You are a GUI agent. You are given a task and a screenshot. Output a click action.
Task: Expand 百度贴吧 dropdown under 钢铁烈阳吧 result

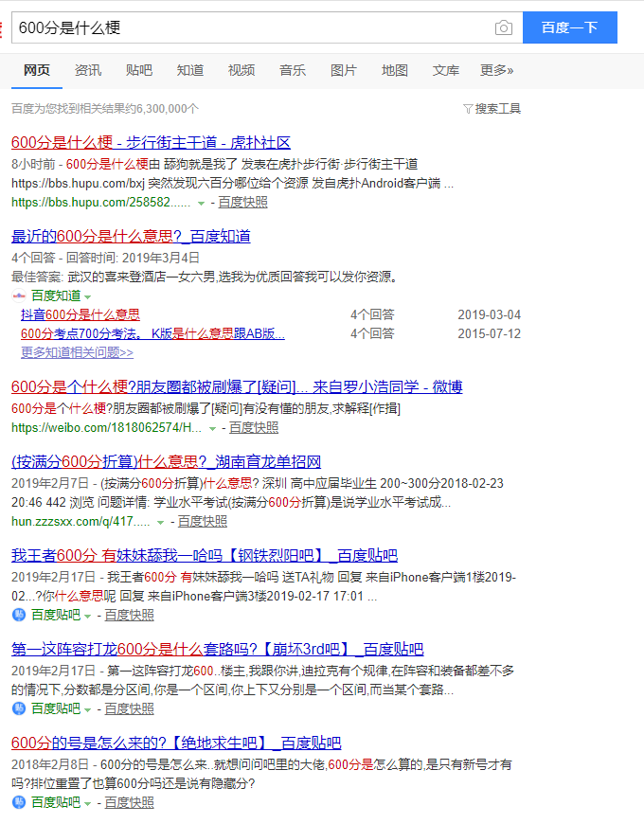87,616
